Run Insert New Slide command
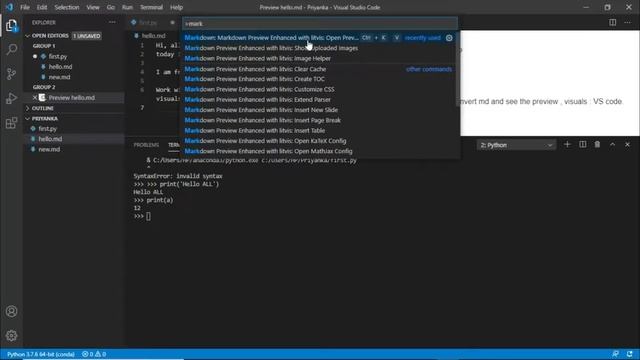The image size is (640, 360). coord(320,110)
